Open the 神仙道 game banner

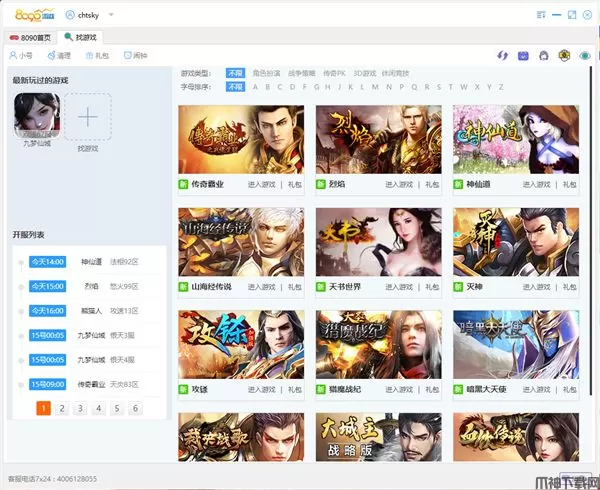click(516, 140)
